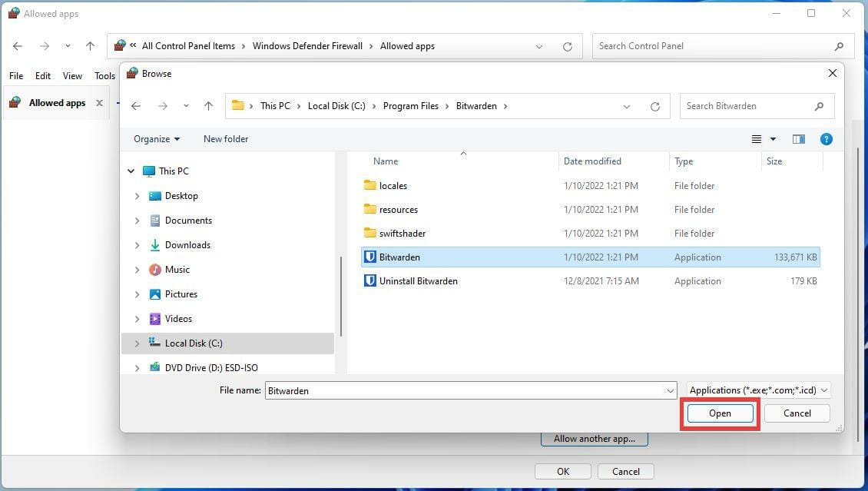Open Tools menu in Allowed apps window
868x491 pixels.
(104, 76)
